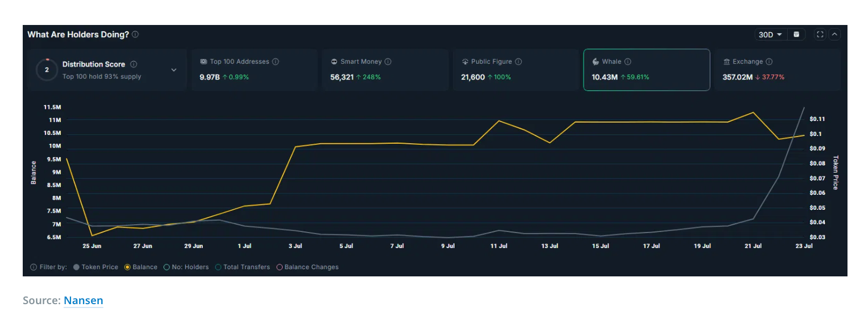The image size is (868, 323).
Task: Turn on the Total Transfers filter
Action: (218, 267)
